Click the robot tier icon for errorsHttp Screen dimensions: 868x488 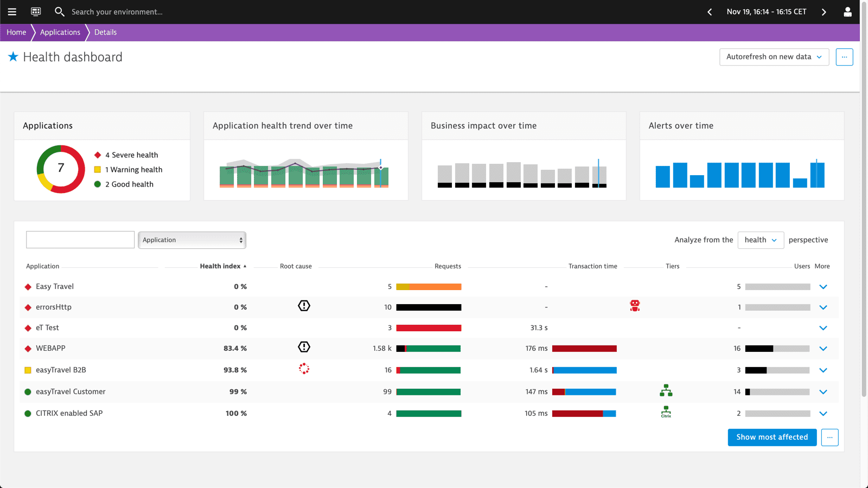click(634, 305)
